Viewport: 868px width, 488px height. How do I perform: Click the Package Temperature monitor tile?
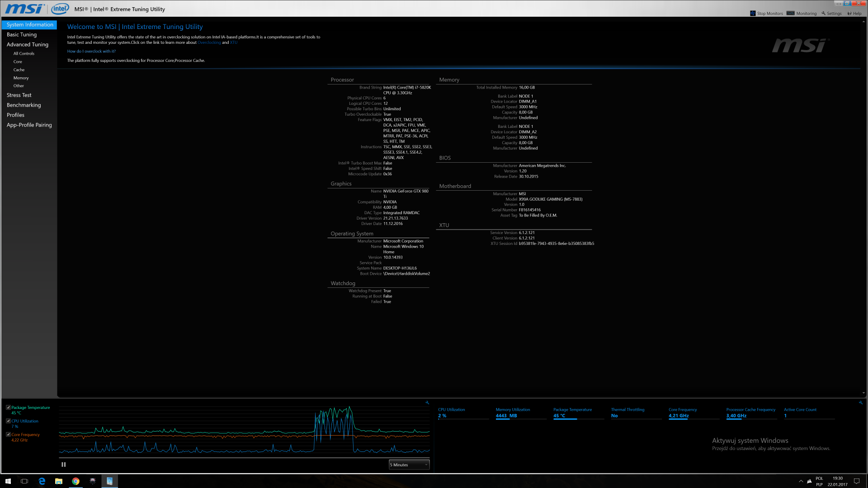pos(579,413)
